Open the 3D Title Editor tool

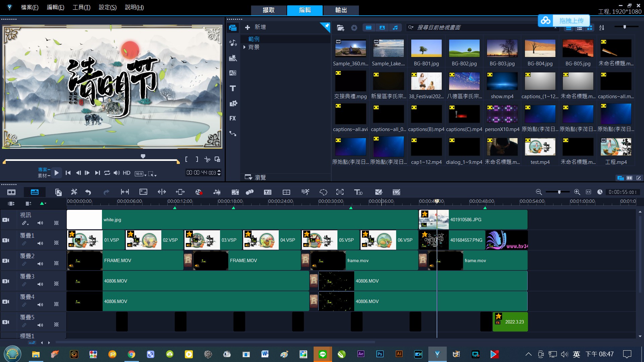tap(358, 192)
